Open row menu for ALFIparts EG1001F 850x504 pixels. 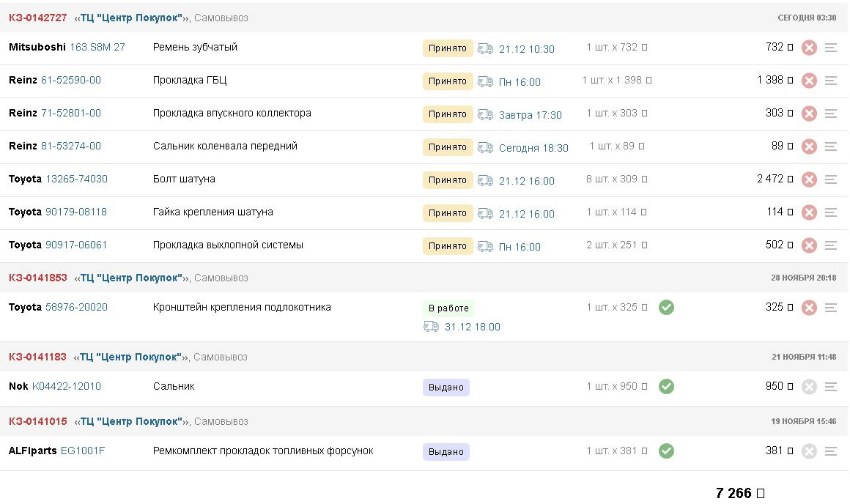pyautogui.click(x=830, y=451)
